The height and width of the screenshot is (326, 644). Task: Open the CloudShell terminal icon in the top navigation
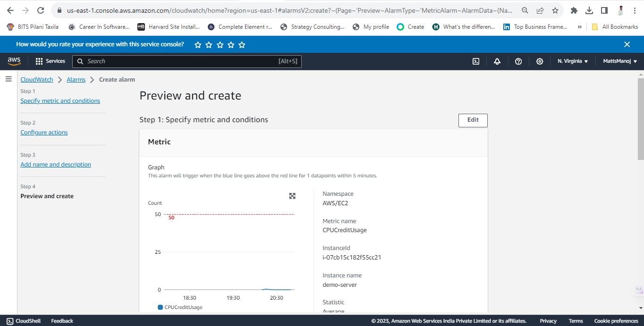[476, 61]
